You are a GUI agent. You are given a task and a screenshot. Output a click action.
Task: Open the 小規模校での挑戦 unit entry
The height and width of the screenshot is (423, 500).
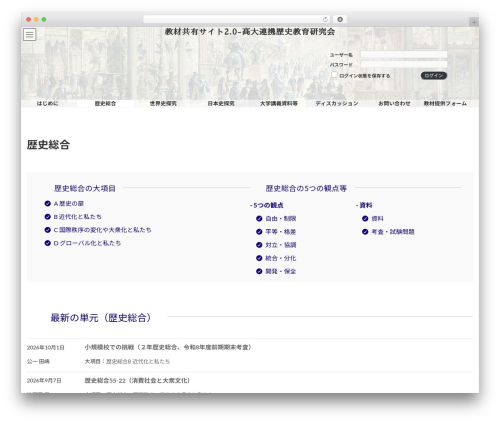click(168, 347)
